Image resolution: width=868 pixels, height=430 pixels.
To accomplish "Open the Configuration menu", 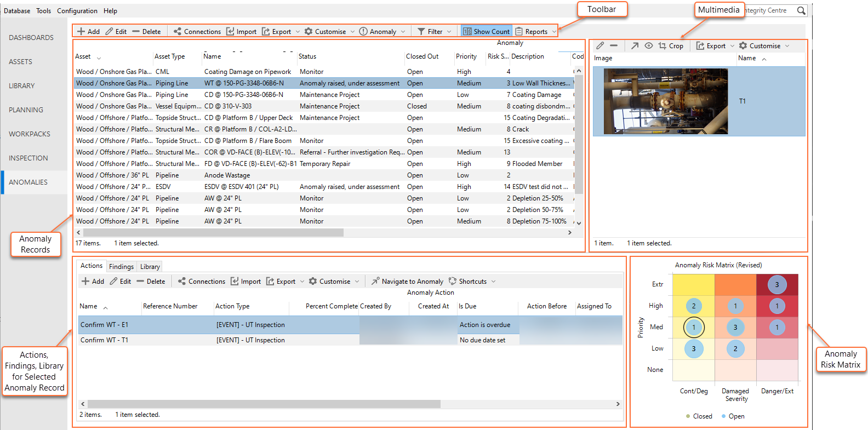I will [x=77, y=11].
